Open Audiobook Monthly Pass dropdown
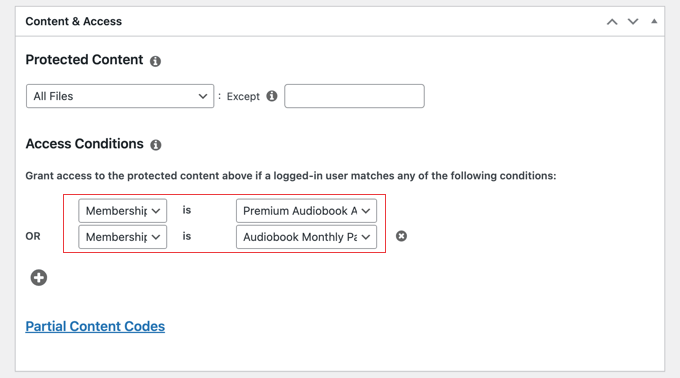This screenshot has height=378, width=680. (x=306, y=237)
